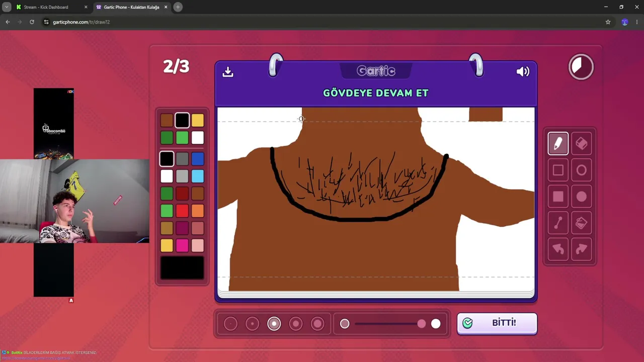
Task: Reload the Gartic Phone page
Action: (32, 22)
